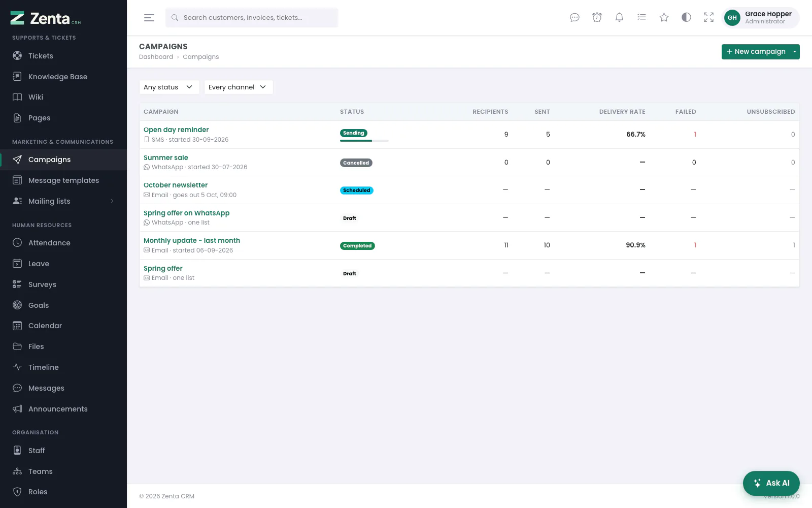
Task: Open the notifications bell
Action: (619, 18)
